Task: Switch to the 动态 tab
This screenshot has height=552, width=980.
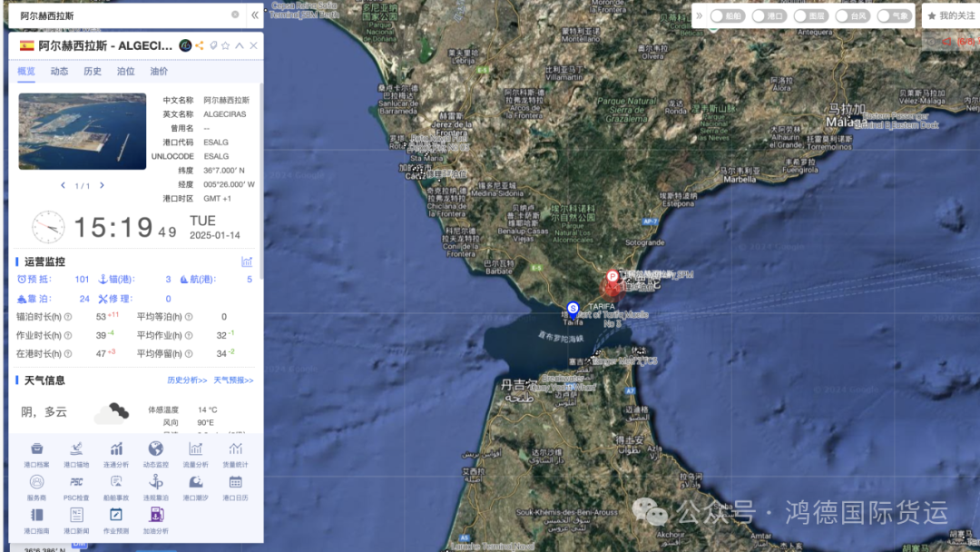Action: [59, 71]
